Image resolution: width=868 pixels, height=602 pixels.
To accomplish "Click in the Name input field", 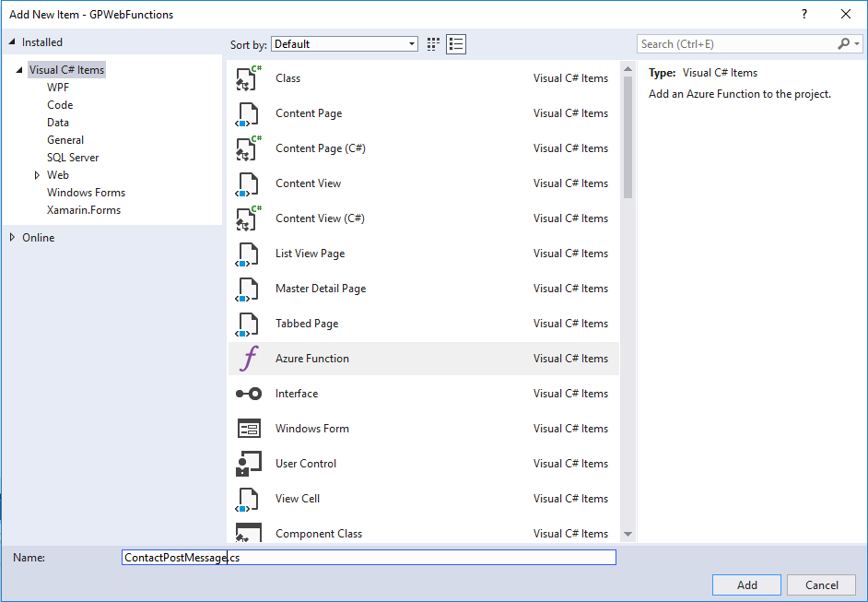I will click(369, 557).
